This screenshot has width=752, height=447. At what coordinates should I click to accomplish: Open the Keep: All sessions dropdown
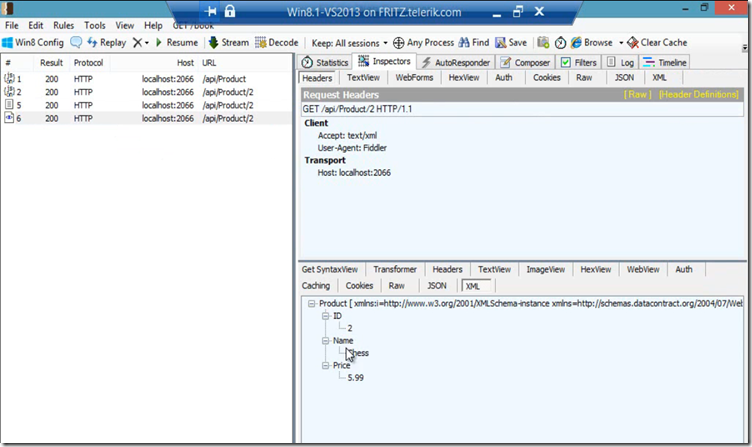pos(349,43)
